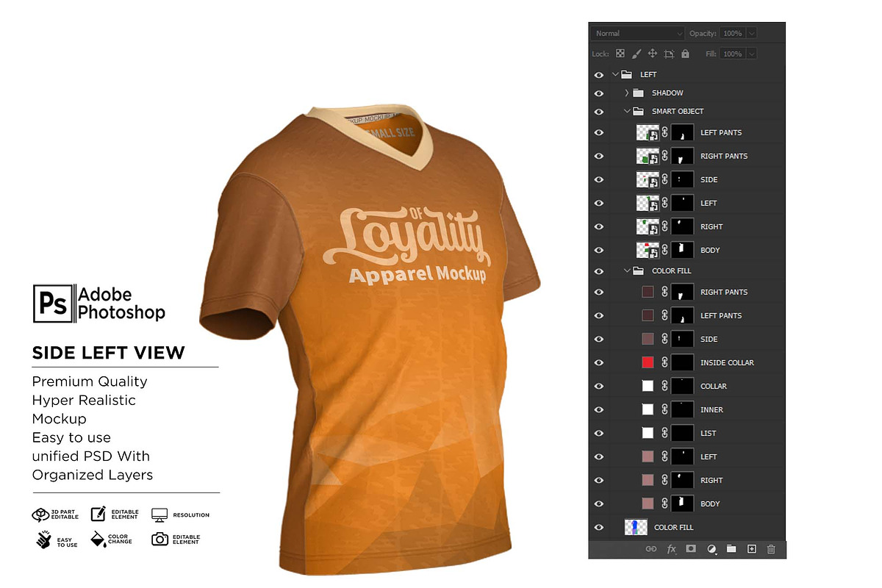Select the COLLAR layer by name
This screenshot has height=588, width=882.
[x=713, y=386]
